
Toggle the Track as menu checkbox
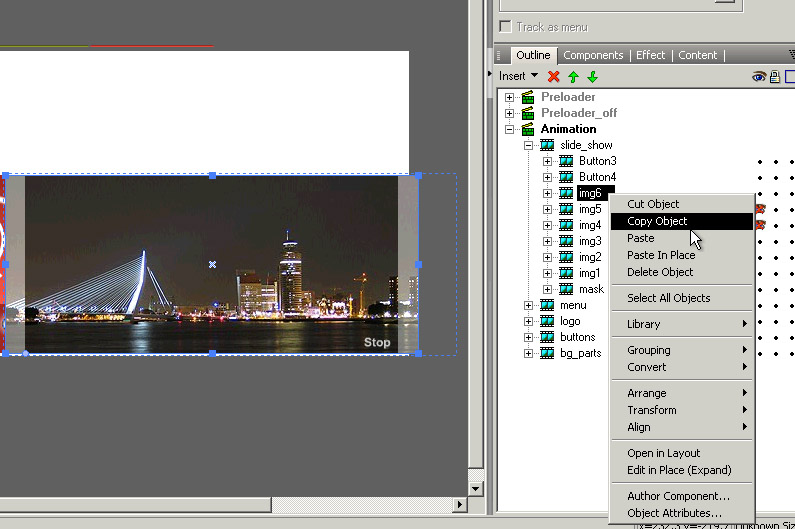pos(506,27)
